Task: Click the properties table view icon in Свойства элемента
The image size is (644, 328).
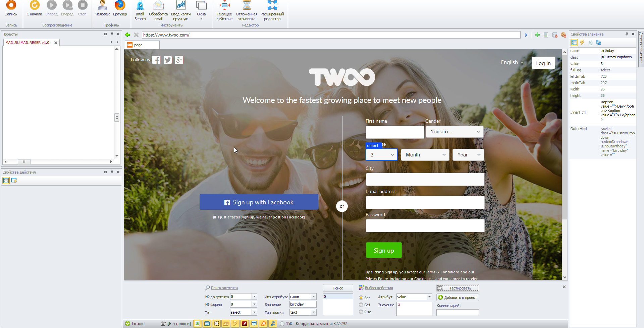Action: pos(574,43)
